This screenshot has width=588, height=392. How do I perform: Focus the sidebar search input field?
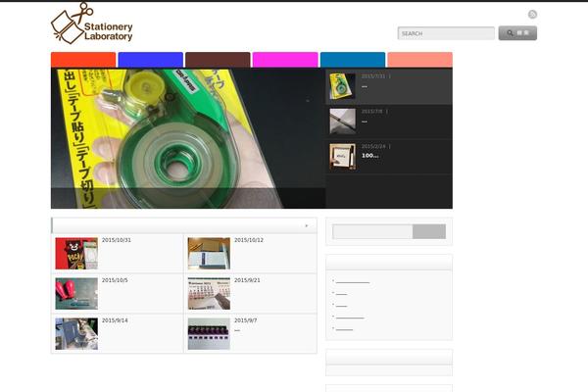372,231
